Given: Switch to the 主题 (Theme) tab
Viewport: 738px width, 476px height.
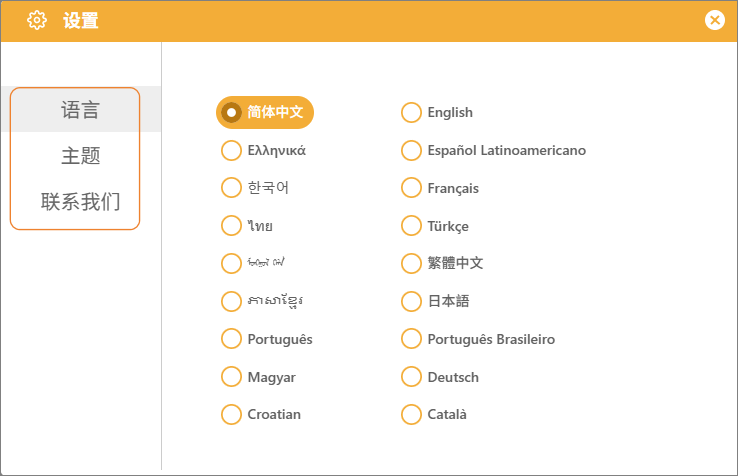Looking at the screenshot, I should click(80, 156).
